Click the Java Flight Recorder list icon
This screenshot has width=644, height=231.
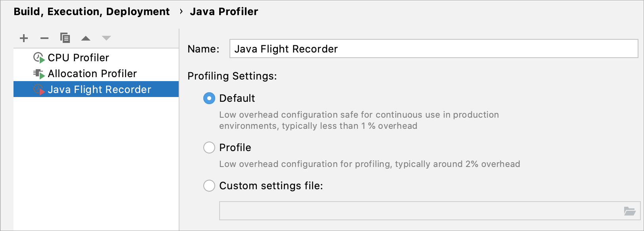point(39,89)
